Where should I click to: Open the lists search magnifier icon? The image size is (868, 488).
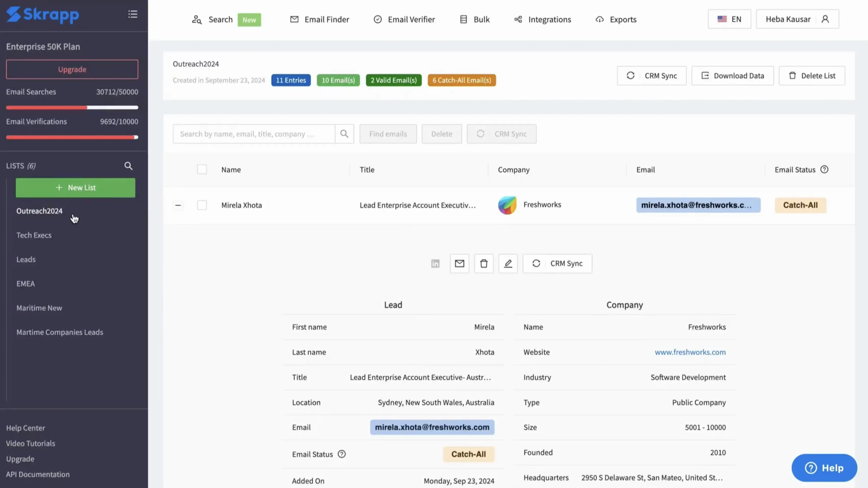[128, 166]
